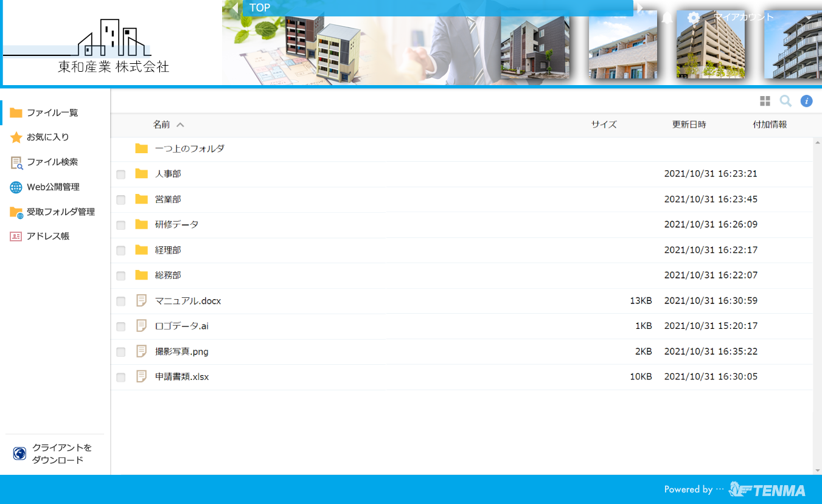The image size is (822, 504).
Task: Toggle sort order arrow beside 名前
Action: click(x=180, y=125)
